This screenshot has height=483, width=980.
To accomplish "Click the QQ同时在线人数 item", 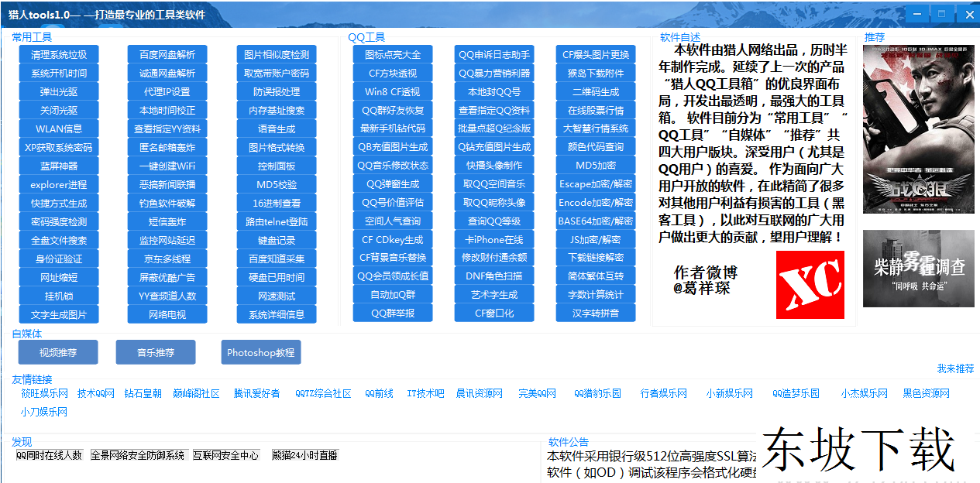I will [49, 455].
